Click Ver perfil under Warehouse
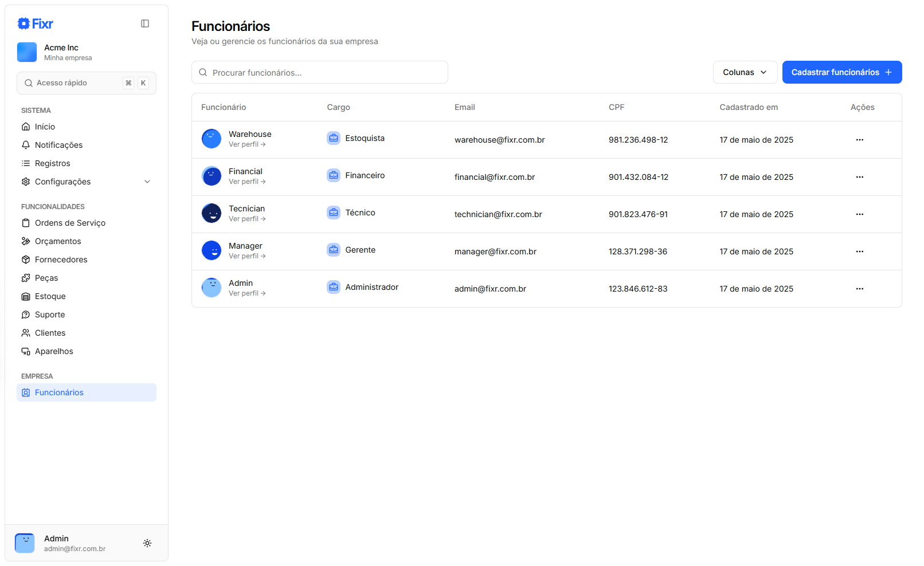This screenshot has width=924, height=566. [x=247, y=144]
